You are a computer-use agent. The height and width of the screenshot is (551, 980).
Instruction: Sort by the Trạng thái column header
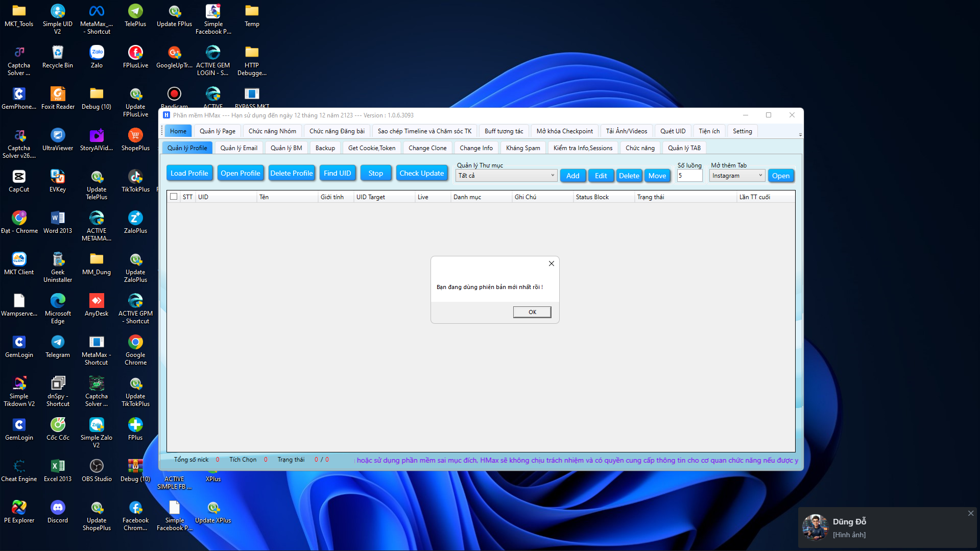click(685, 197)
